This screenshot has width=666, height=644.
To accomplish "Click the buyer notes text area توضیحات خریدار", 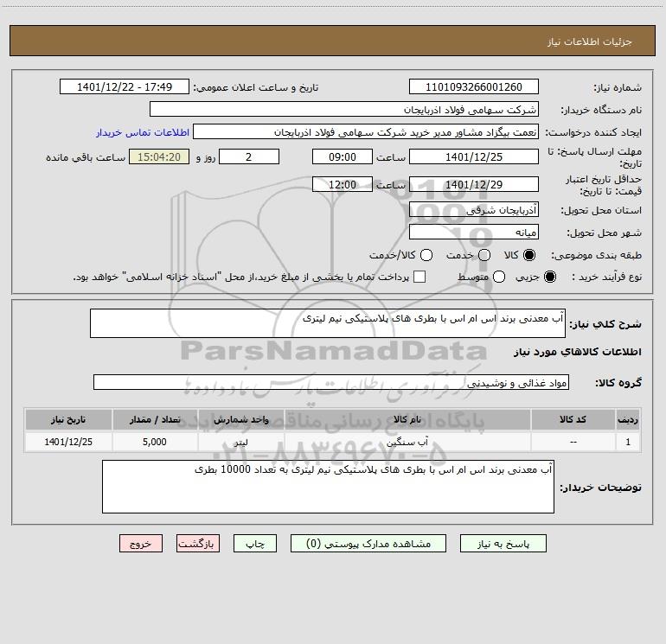I will [x=328, y=487].
